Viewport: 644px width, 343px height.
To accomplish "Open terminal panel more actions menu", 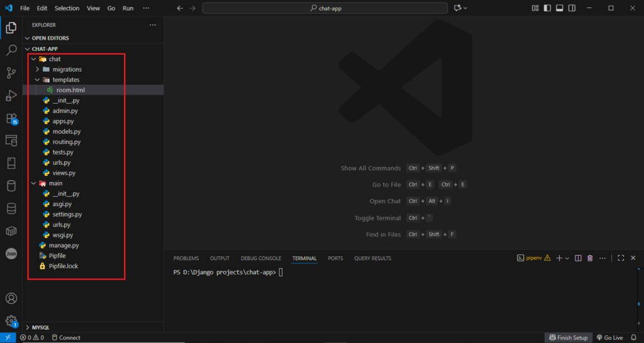I will click(x=602, y=258).
